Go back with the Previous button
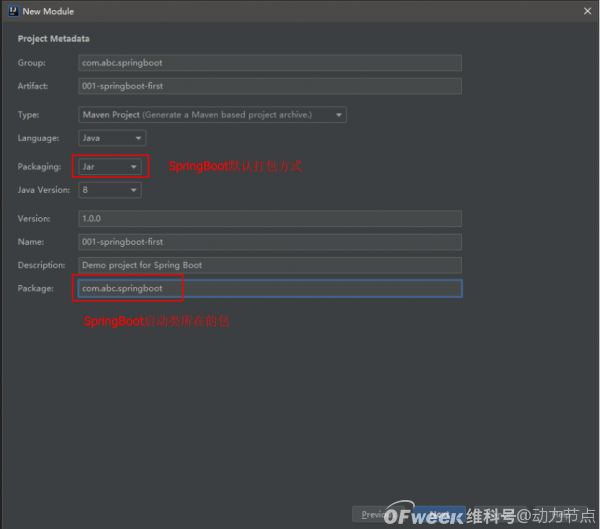This screenshot has width=600, height=529. (x=377, y=515)
